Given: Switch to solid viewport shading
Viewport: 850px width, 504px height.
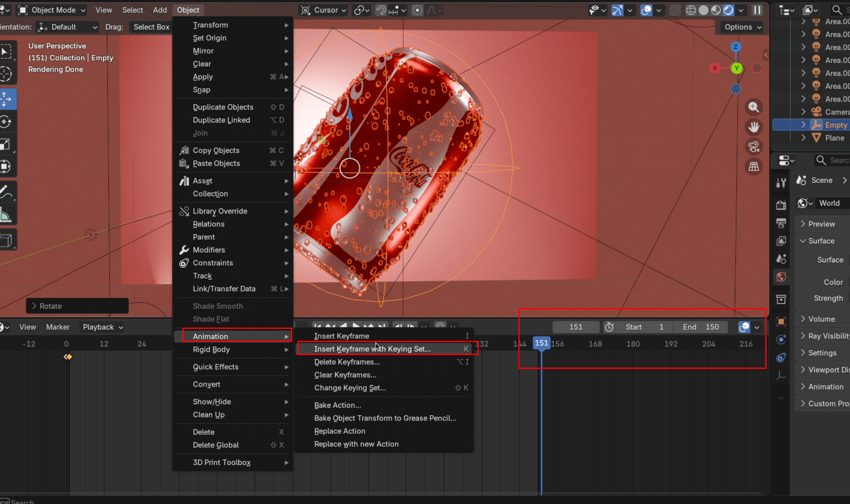Looking at the screenshot, I should 703,10.
